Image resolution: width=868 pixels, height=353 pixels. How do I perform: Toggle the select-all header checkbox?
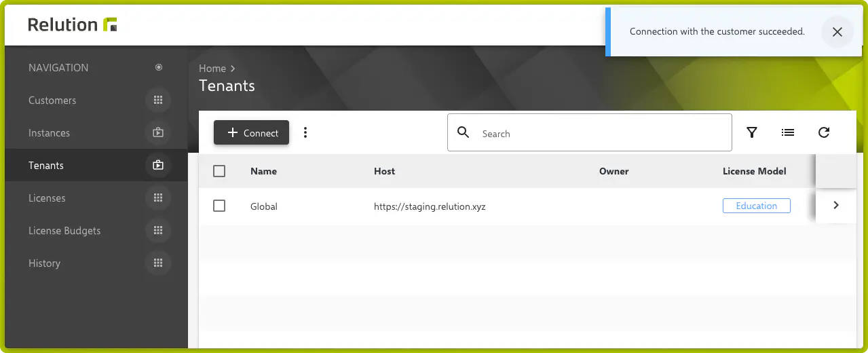[x=219, y=171]
